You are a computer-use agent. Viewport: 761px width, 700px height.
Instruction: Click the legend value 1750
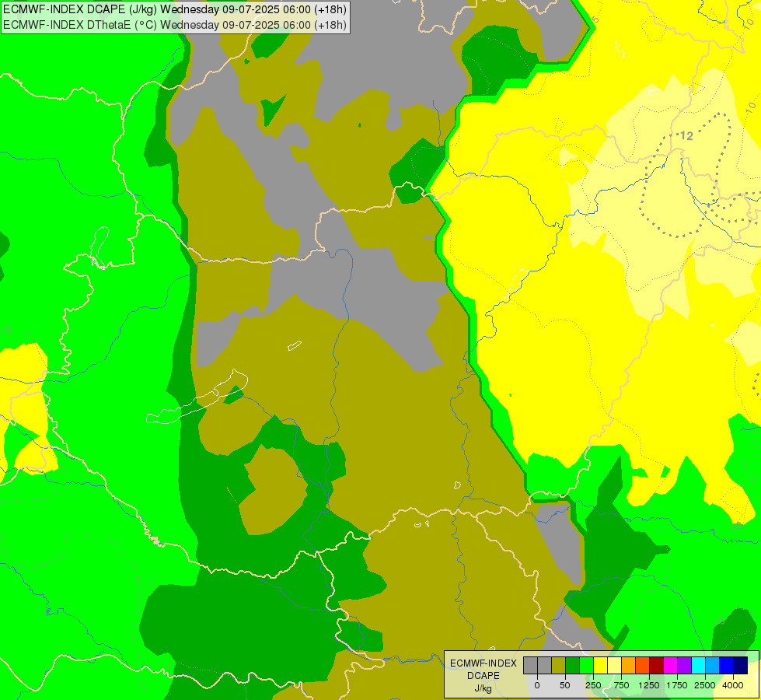677,685
